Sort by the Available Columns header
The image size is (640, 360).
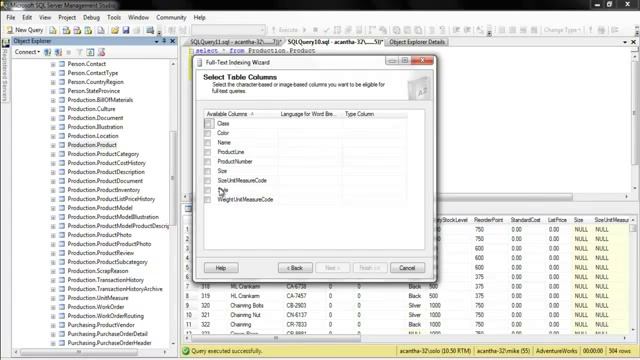tap(241, 114)
